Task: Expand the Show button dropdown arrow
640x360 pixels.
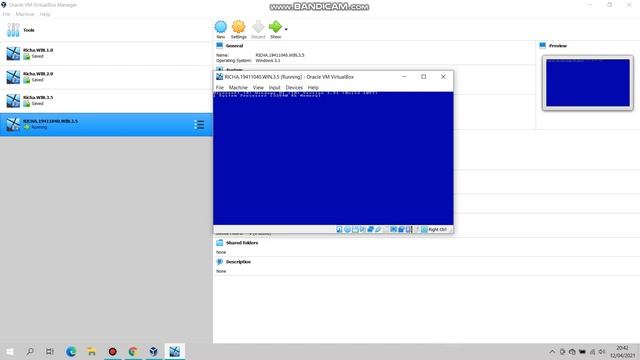Action: 286,29
